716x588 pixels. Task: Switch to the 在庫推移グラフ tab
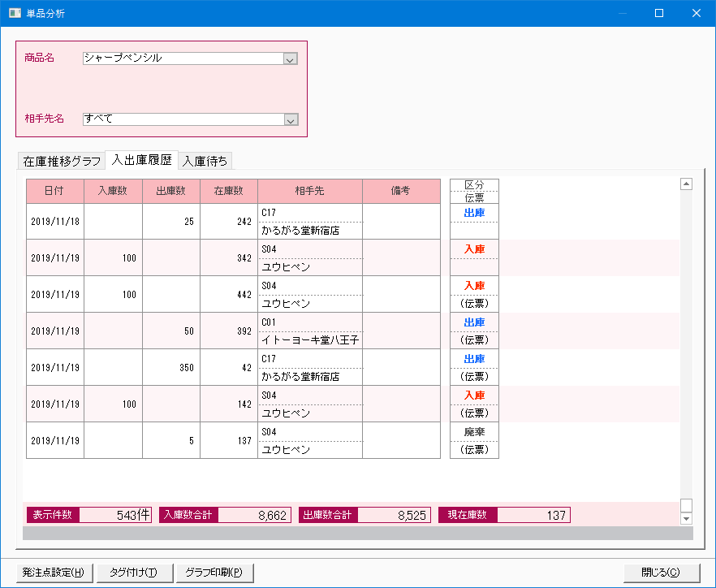click(x=62, y=161)
